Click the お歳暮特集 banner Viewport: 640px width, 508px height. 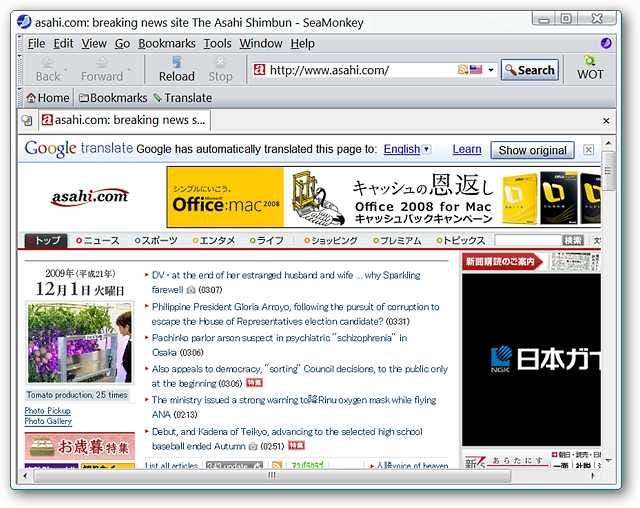[80, 446]
